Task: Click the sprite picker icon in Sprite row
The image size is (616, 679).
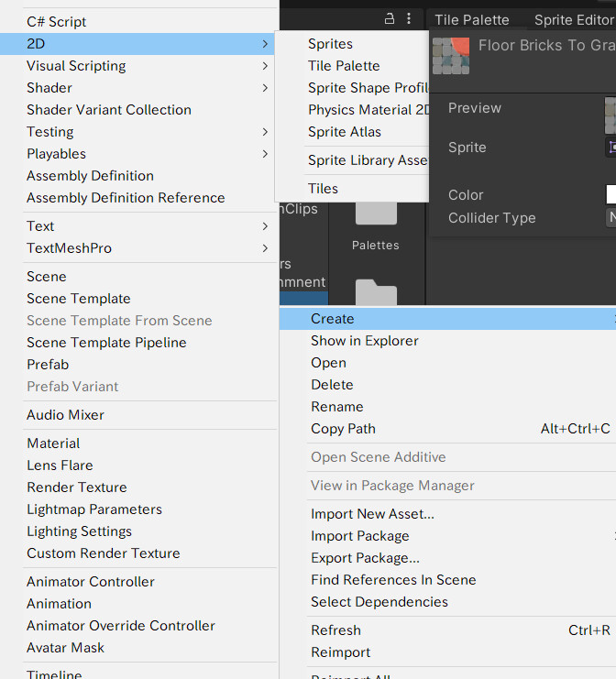Action: 611,147
